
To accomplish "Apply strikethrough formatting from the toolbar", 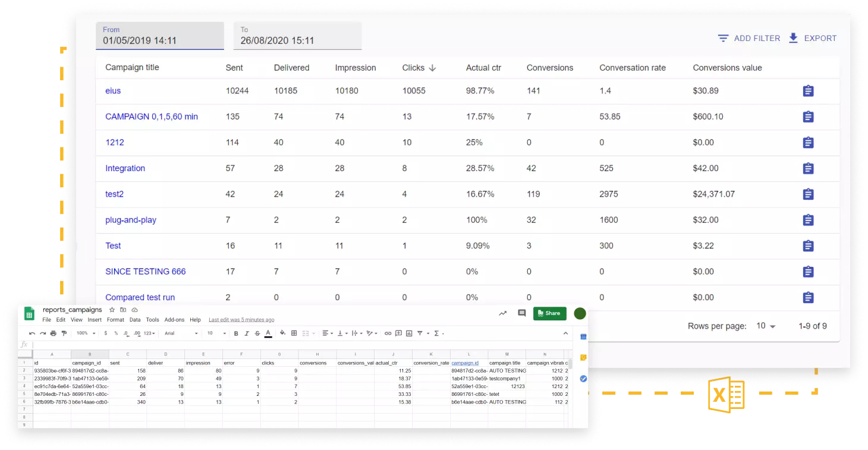I will tap(257, 333).
